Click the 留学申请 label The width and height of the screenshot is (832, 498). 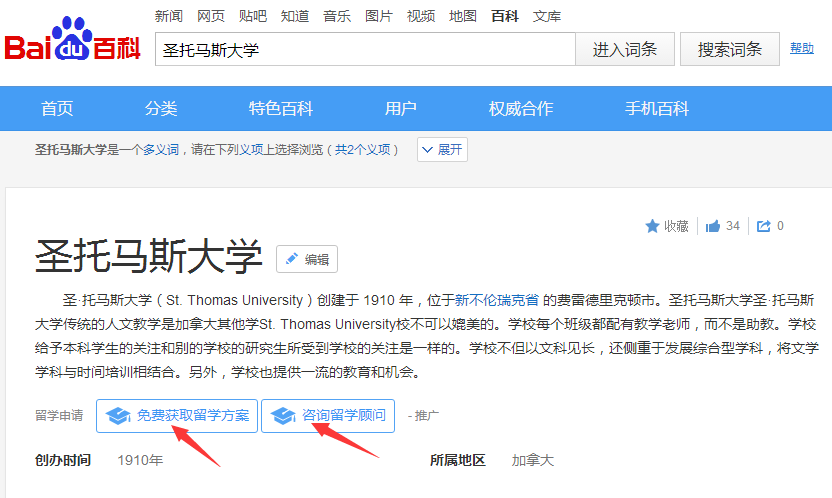point(59,415)
